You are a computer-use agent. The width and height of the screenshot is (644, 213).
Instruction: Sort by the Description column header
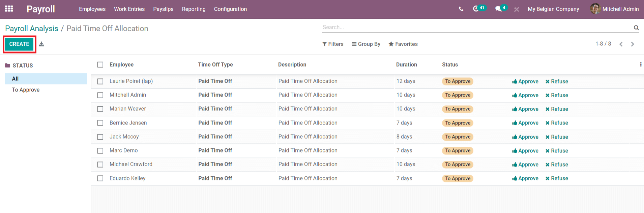[x=292, y=65]
